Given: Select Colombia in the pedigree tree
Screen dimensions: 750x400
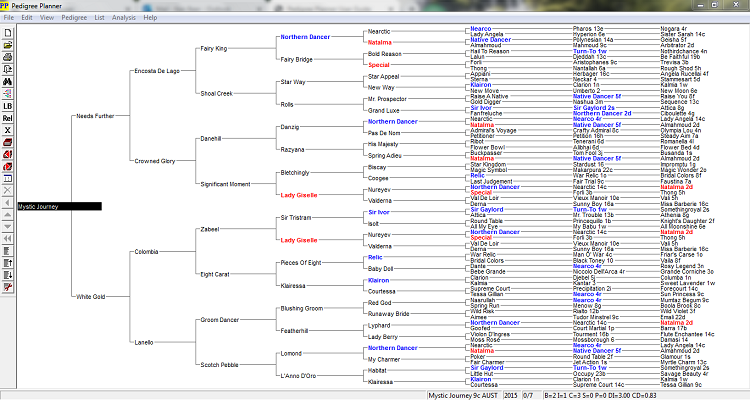Looking at the screenshot, I should pos(146,252).
